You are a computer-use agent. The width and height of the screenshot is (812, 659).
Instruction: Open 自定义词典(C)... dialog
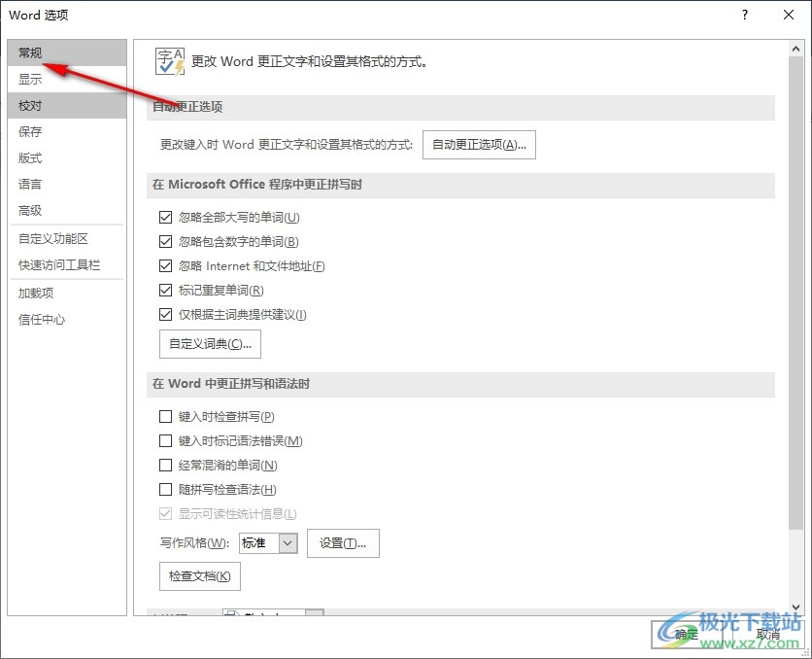coord(210,344)
